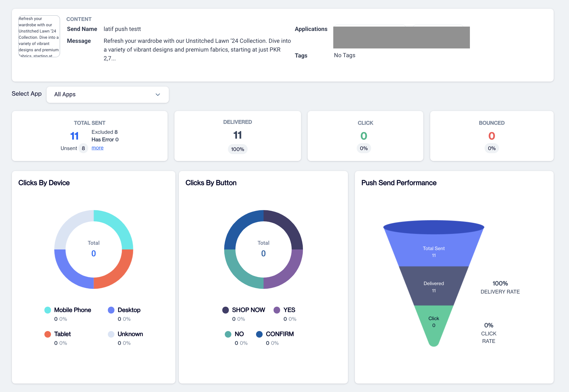Click the Unknown light gray legend swatch
The image size is (569, 392).
(x=111, y=334)
